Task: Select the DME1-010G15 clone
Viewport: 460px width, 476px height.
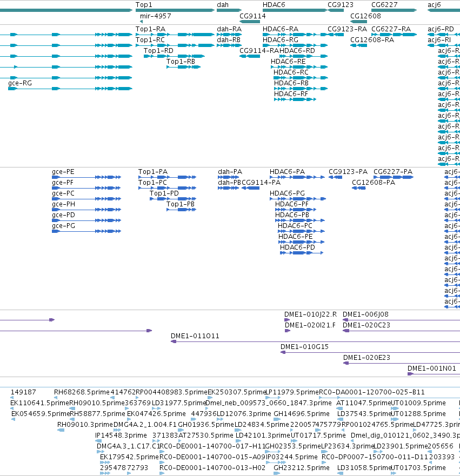Action: pyautogui.click(x=370, y=352)
